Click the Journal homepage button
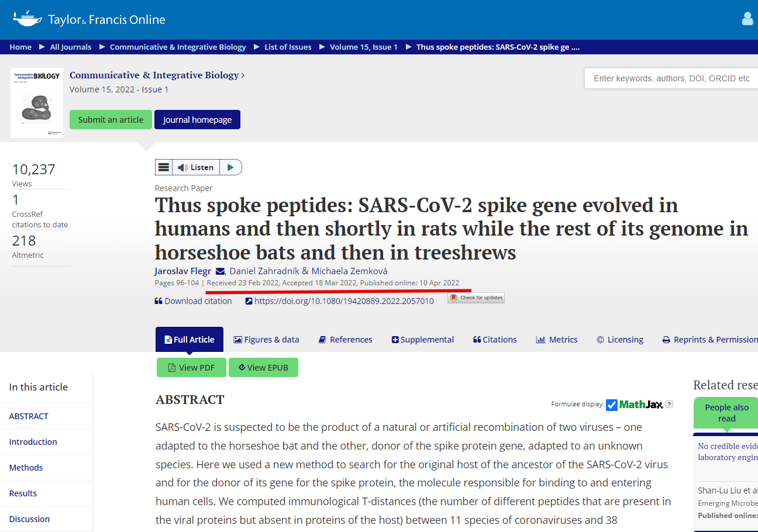758x532 pixels. (197, 119)
